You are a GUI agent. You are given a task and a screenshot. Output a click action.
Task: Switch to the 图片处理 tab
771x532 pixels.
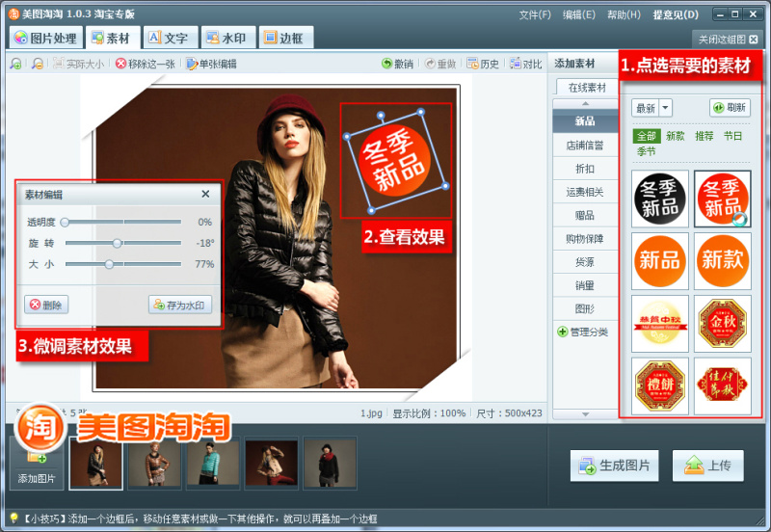[45, 38]
